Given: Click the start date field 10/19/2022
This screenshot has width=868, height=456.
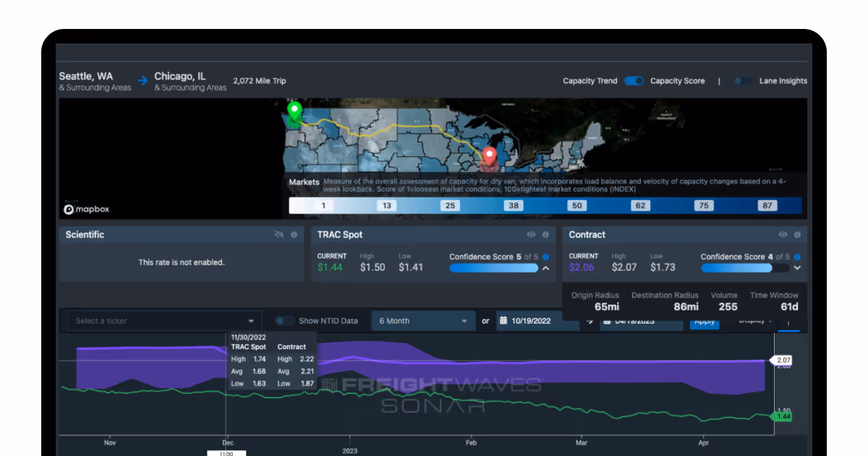Looking at the screenshot, I should coord(537,321).
